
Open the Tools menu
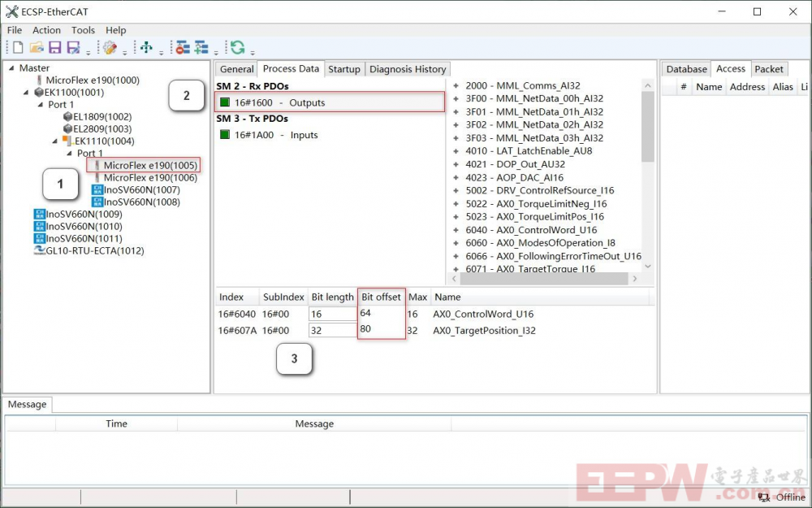coord(83,30)
